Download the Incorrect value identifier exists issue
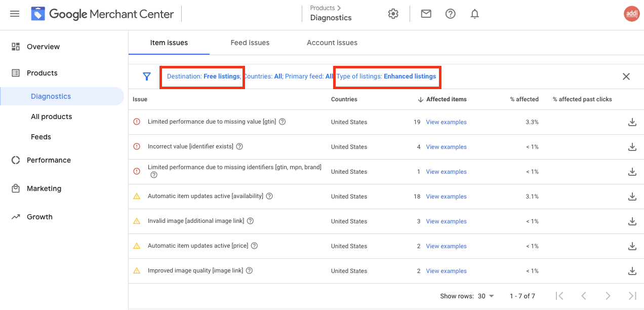This screenshot has height=310, width=644. [x=632, y=147]
